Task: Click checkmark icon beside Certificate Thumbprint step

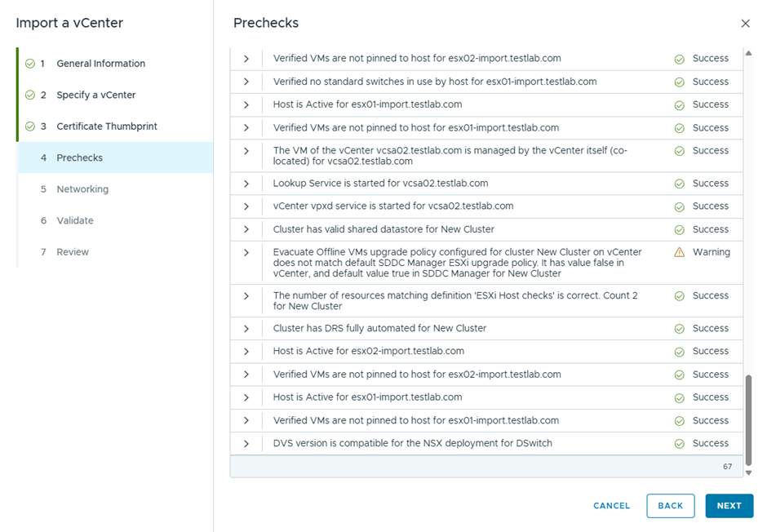Action: (30, 126)
